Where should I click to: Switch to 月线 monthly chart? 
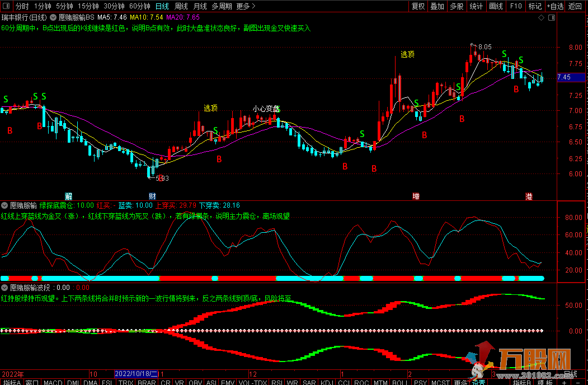(x=200, y=6)
